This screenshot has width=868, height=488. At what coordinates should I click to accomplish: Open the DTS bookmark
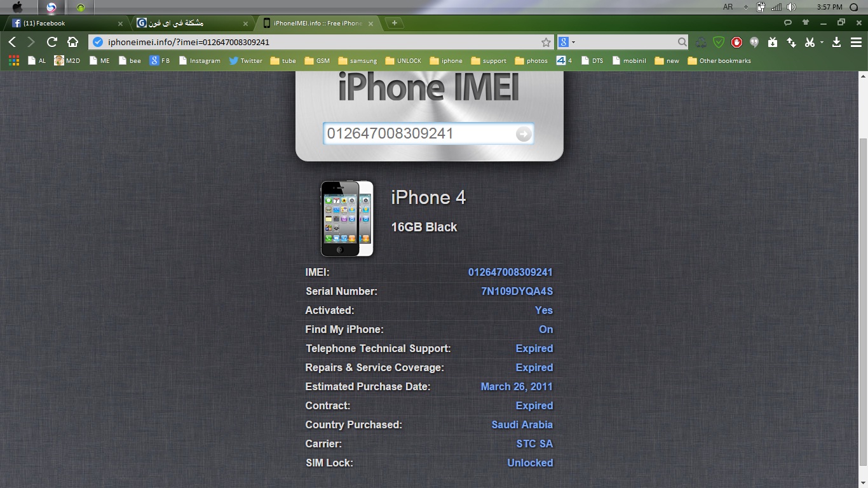point(592,60)
